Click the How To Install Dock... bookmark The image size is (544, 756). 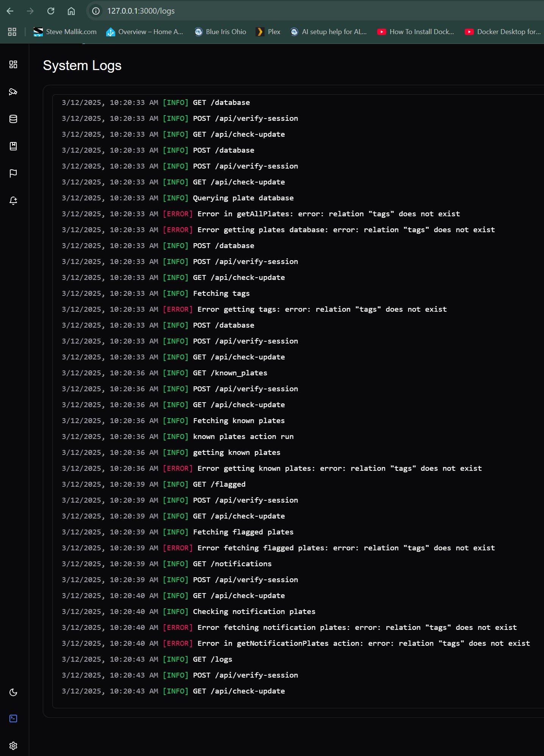(415, 32)
